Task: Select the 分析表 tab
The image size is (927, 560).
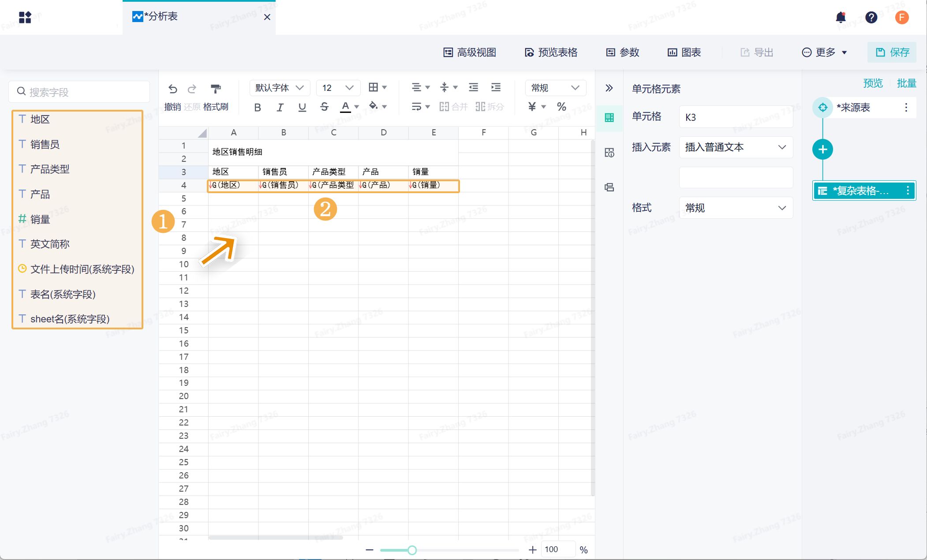Action: click(161, 17)
